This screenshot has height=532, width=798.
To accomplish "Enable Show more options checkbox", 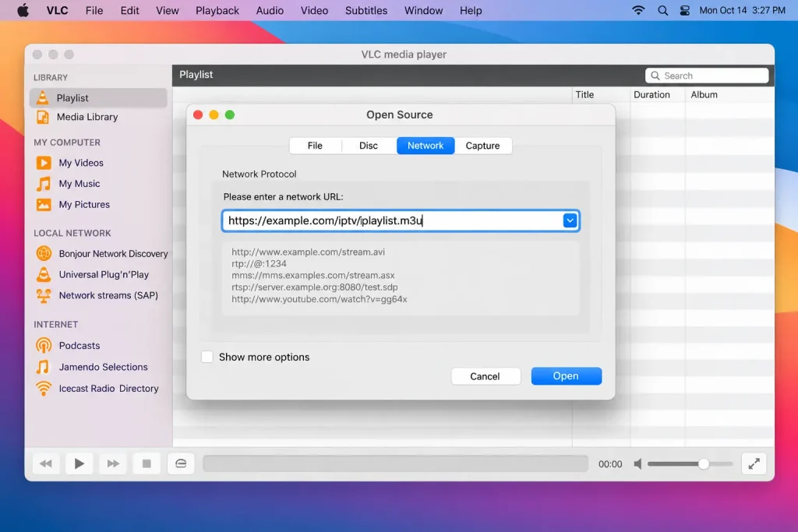I will 207,357.
